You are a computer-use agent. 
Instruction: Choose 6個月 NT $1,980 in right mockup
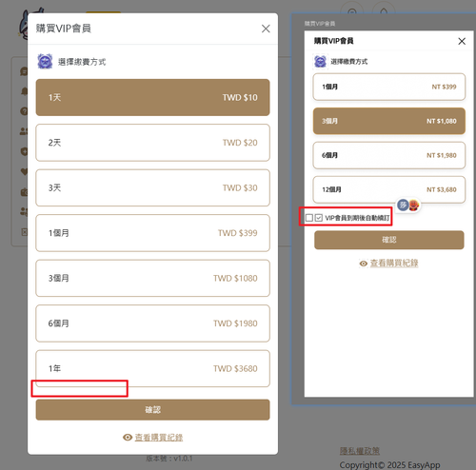coord(389,155)
